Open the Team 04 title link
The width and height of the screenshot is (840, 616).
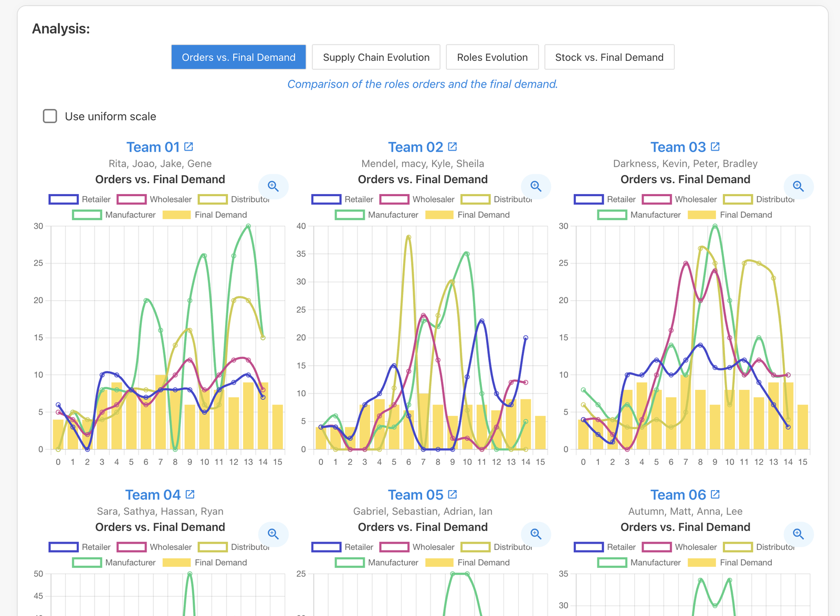tap(153, 495)
